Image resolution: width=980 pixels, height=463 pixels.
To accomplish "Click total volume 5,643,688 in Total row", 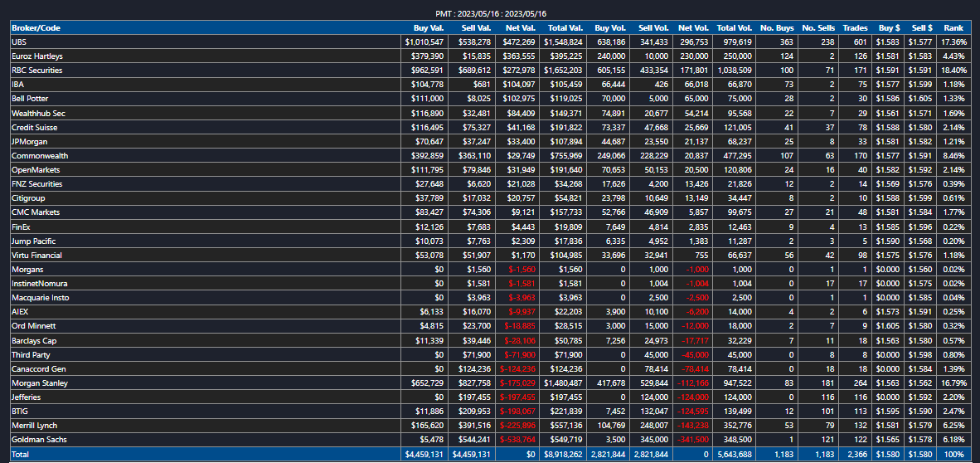I will point(734,454).
